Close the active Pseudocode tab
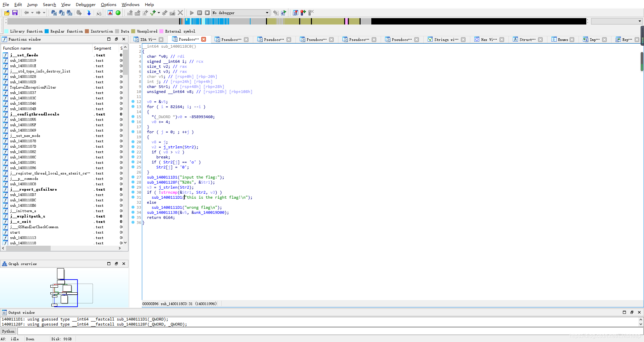Screen dimensions: 644x342 coord(204,39)
